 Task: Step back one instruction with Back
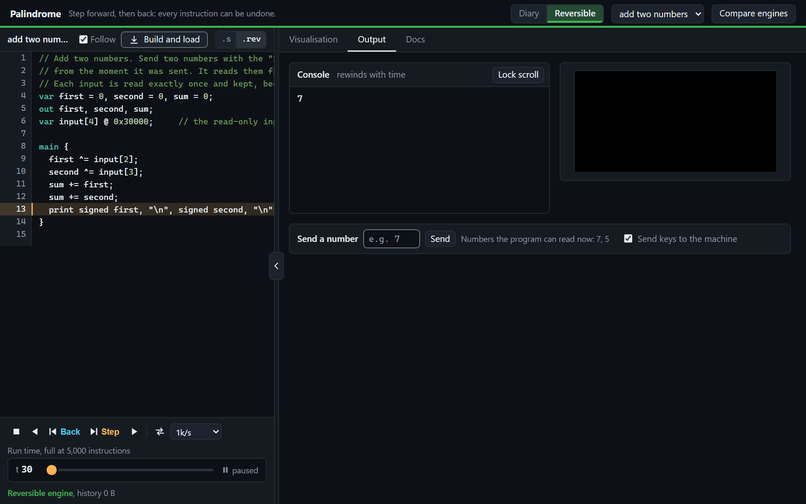(65, 431)
